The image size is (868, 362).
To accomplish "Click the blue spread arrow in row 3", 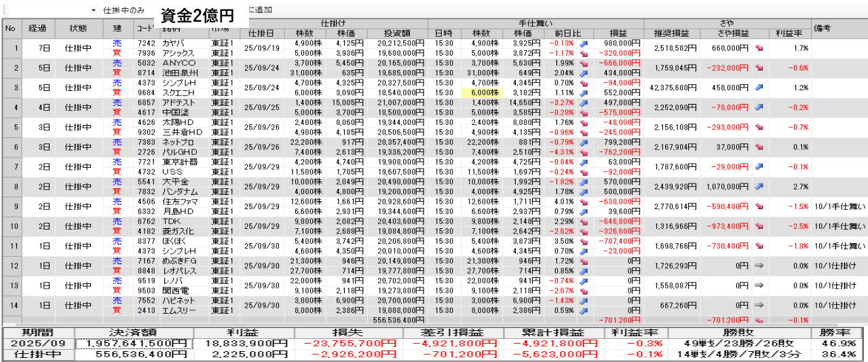I will [x=759, y=88].
